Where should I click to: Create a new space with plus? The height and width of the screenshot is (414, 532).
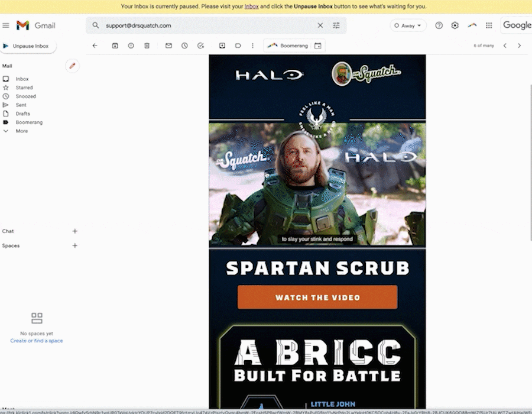[75, 245]
